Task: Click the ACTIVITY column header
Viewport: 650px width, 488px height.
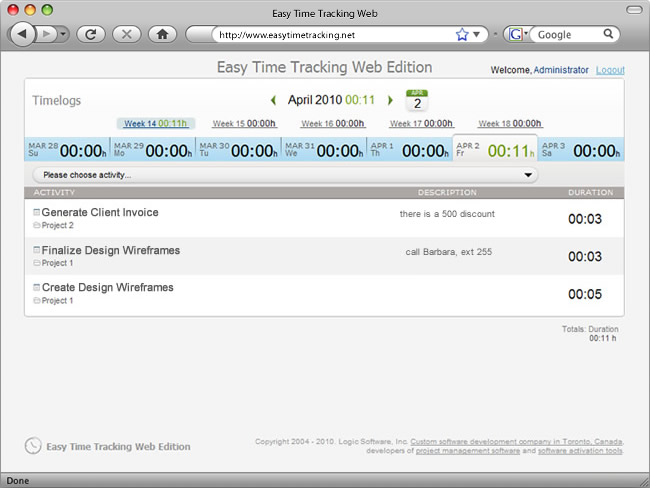Action: point(54,192)
